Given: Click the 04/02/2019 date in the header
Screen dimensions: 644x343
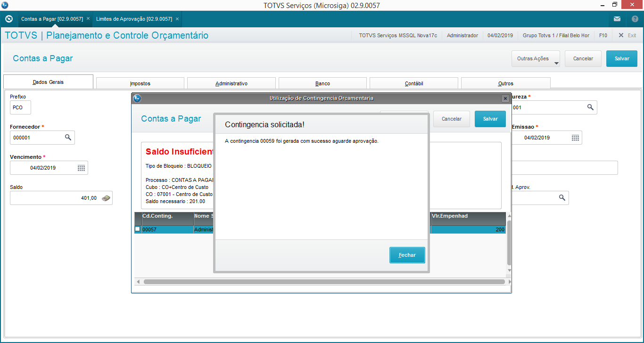Looking at the screenshot, I should [x=500, y=35].
